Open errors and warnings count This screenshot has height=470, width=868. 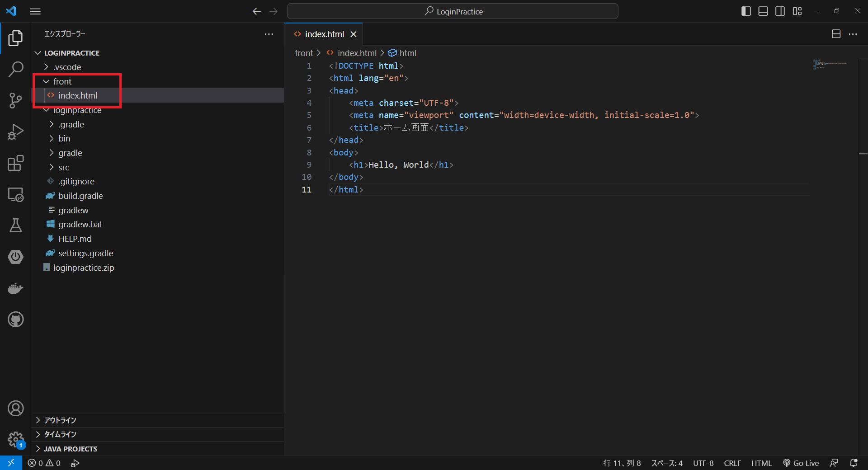pos(44,463)
